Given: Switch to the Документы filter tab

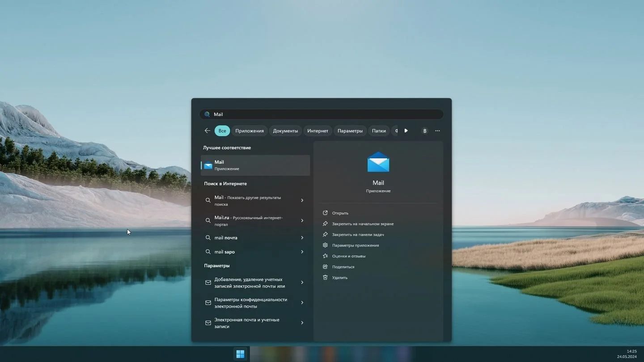Looking at the screenshot, I should (x=285, y=131).
